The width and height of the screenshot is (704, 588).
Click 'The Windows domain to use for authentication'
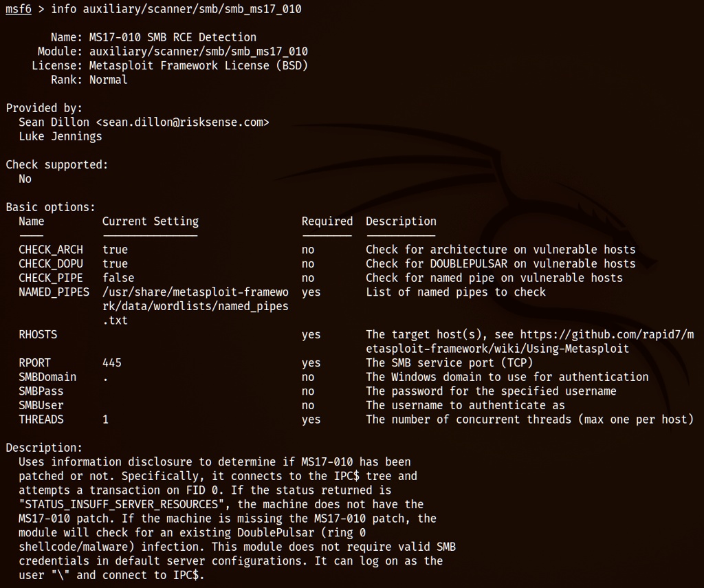coord(507,377)
